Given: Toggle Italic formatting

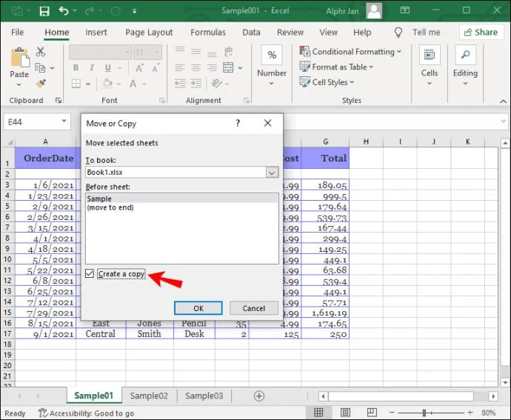Looking at the screenshot, I should click(x=92, y=68).
